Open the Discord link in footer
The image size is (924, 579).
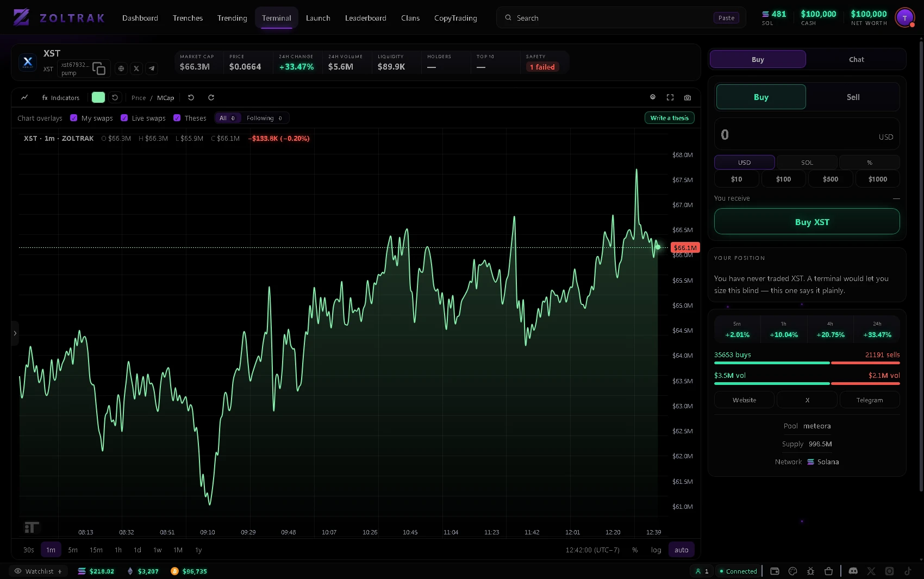coord(853,571)
